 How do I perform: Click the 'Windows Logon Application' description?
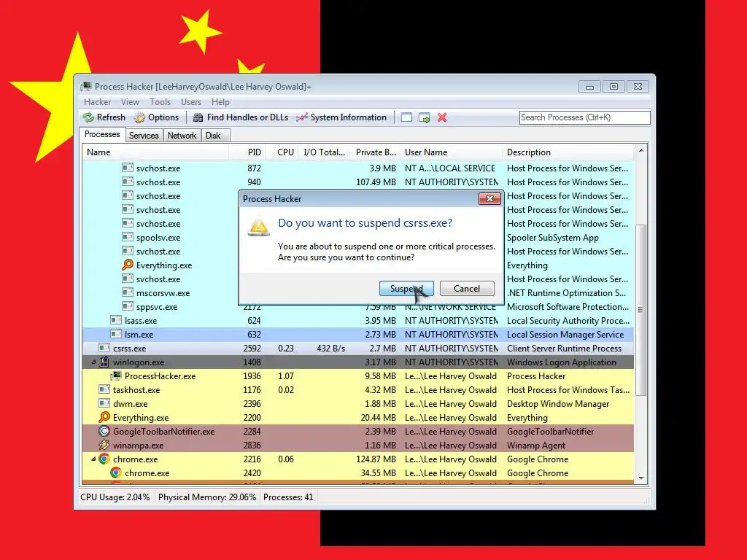pyautogui.click(x=561, y=362)
